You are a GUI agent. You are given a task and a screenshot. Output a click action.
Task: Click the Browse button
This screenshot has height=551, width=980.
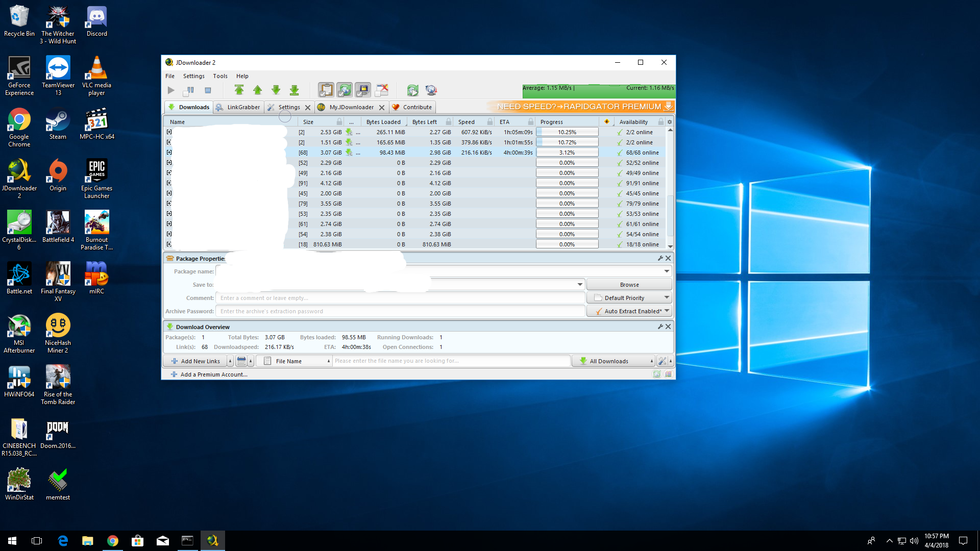629,285
